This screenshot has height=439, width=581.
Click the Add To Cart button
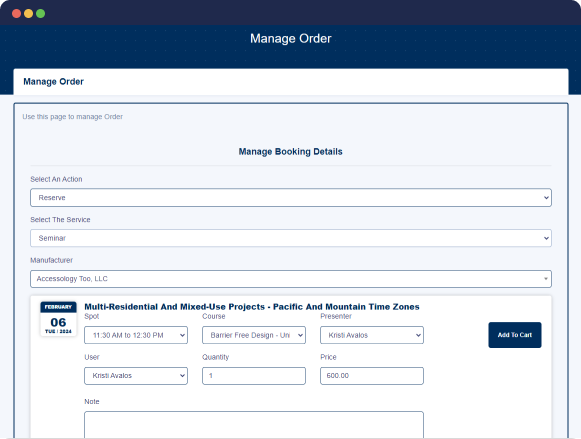point(515,335)
